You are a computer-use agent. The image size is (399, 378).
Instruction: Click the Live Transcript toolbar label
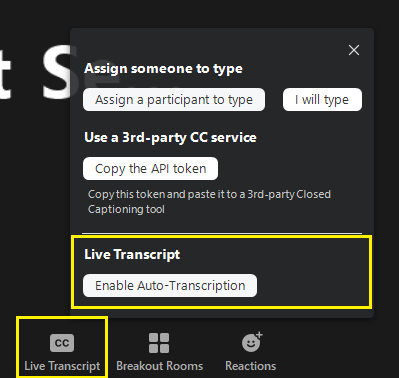[62, 366]
